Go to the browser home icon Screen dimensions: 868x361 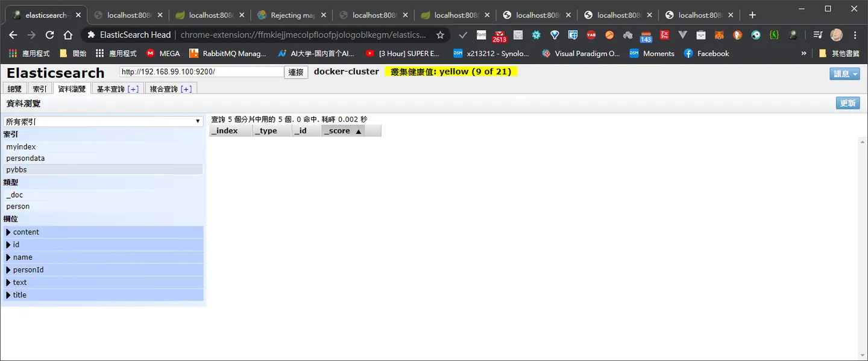tap(68, 35)
